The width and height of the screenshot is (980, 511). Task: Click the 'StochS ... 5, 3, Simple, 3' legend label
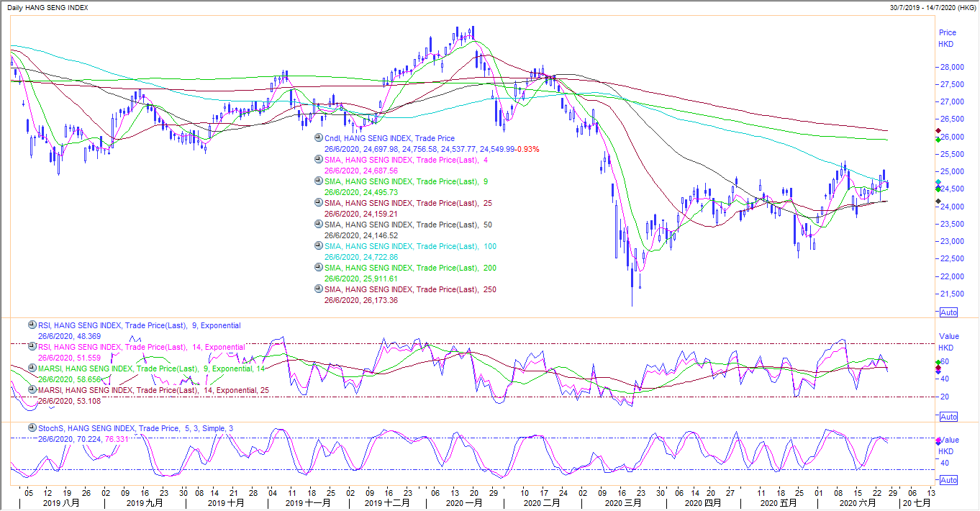[x=135, y=428]
